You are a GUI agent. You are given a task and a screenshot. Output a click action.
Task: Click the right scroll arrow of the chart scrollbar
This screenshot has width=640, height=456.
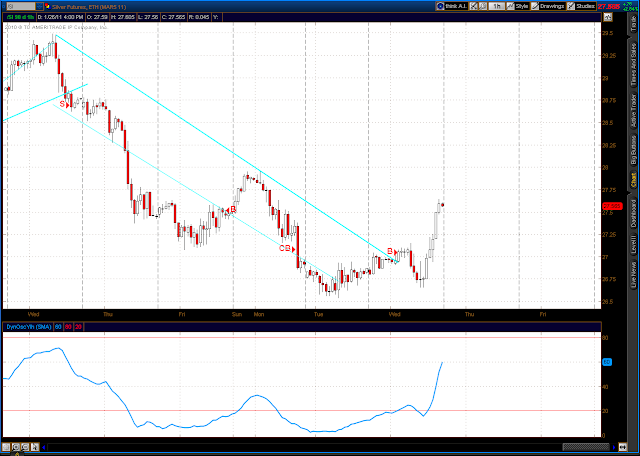[614, 447]
